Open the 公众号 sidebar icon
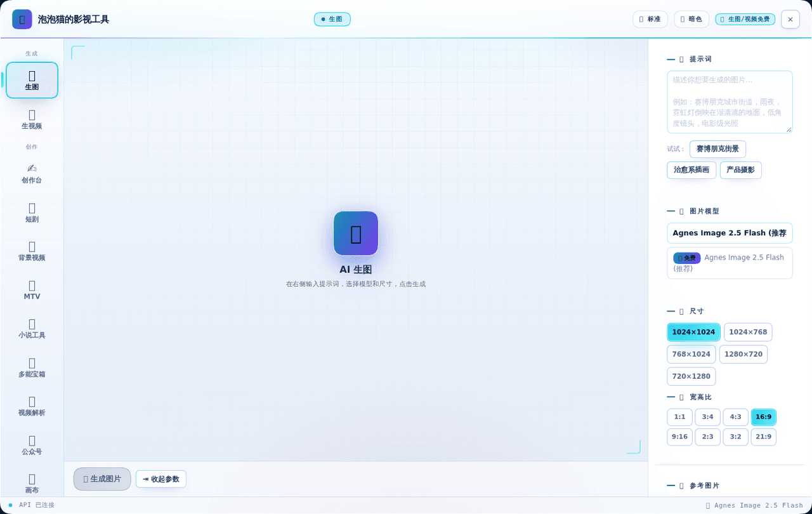Viewport: 812px width, 514px height. pyautogui.click(x=32, y=445)
